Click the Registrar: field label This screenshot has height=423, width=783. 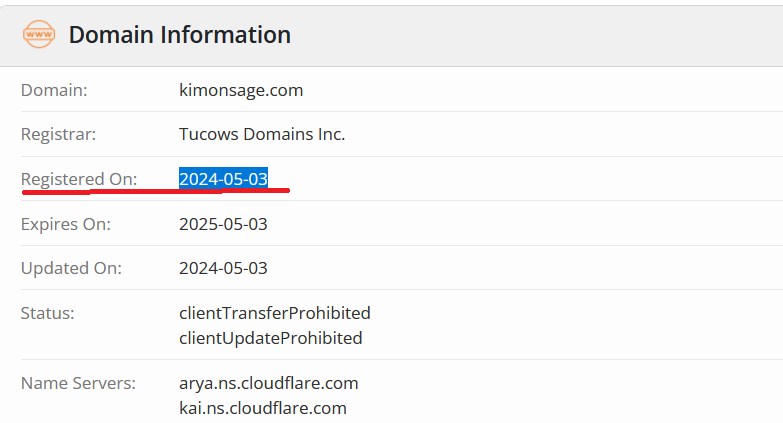[x=58, y=134]
